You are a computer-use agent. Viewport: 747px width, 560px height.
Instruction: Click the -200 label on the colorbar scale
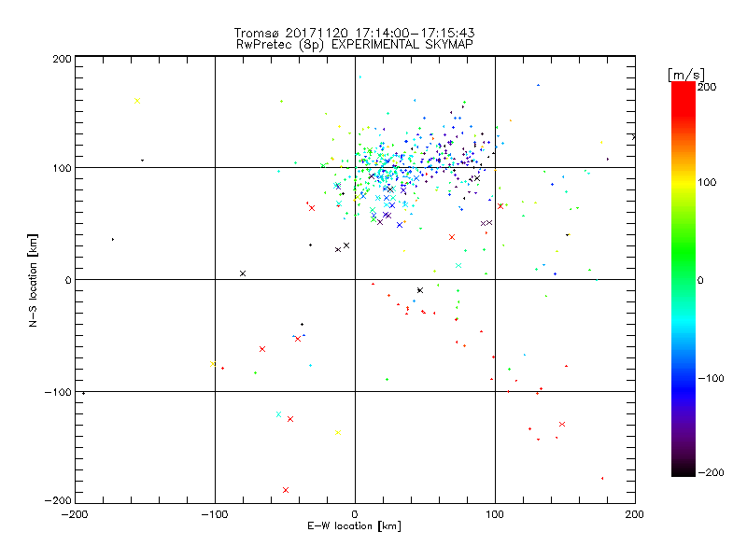click(711, 472)
